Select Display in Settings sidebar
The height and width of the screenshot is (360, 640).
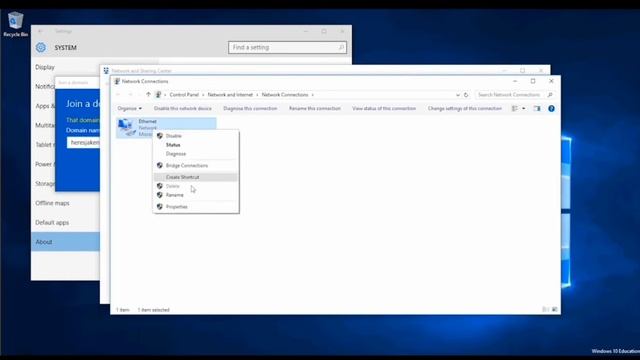45,67
